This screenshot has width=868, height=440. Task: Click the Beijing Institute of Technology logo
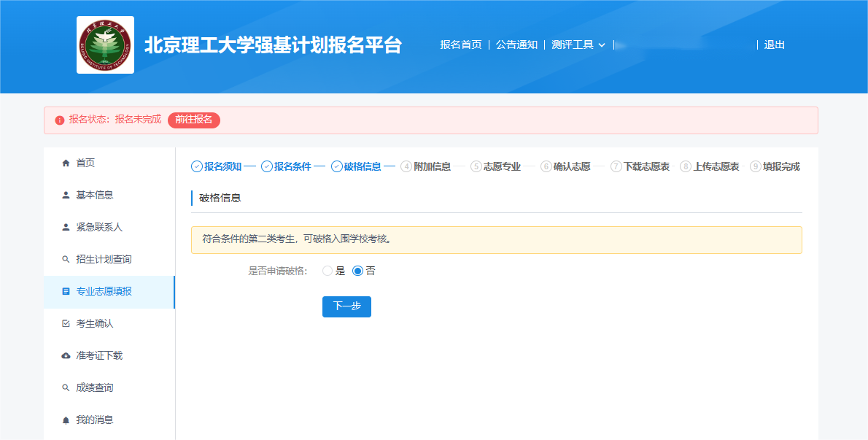point(105,45)
